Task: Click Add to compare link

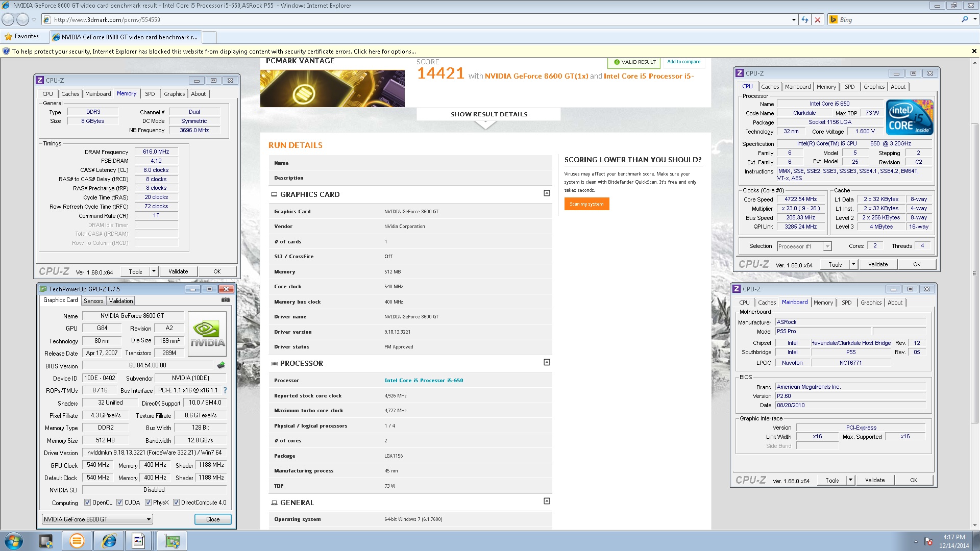Action: (x=683, y=62)
